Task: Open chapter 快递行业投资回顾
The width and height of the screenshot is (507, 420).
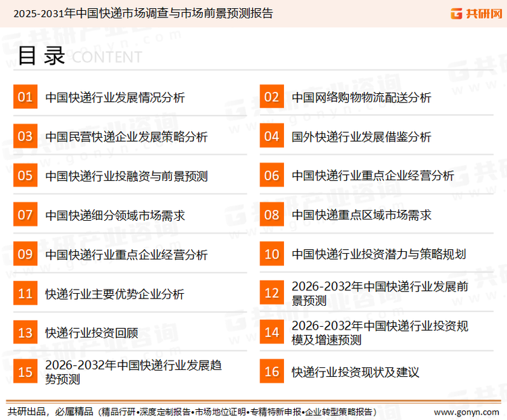Action: pyautogui.click(x=92, y=333)
